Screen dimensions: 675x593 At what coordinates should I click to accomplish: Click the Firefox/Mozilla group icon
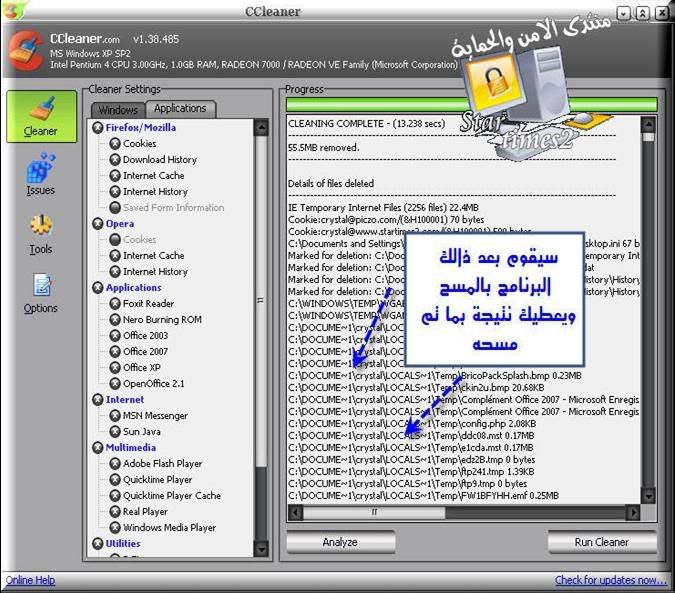tap(98, 127)
